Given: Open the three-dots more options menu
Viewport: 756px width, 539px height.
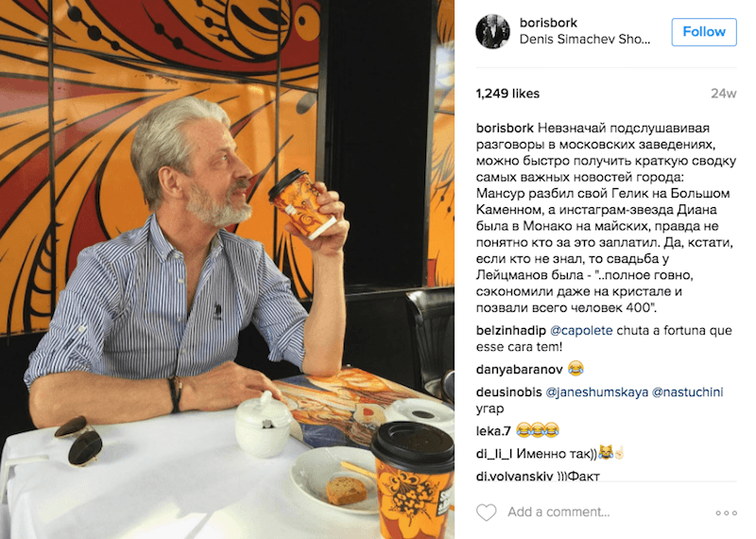Looking at the screenshot, I should [726, 513].
